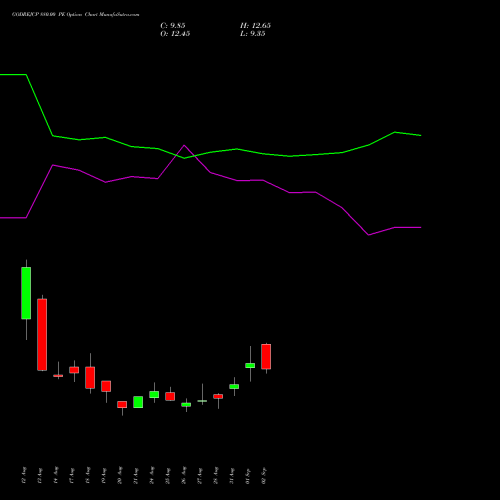Click the low value L: 9.35
The image size is (500, 500).
[x=253, y=34]
